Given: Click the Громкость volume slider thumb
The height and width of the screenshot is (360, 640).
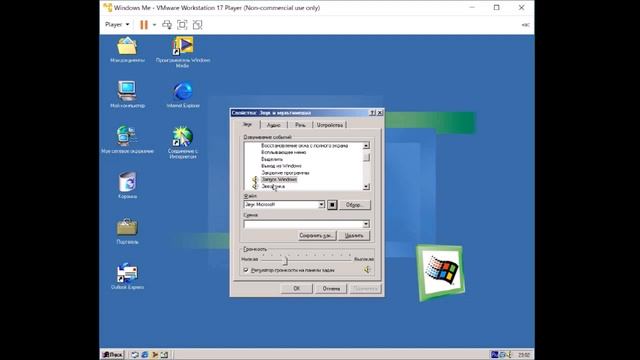Looking at the screenshot, I should (285, 260).
